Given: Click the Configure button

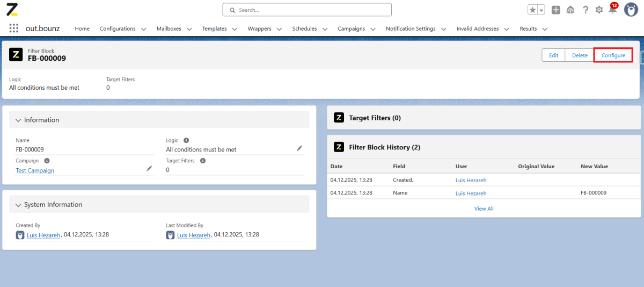Looking at the screenshot, I should tap(613, 55).
